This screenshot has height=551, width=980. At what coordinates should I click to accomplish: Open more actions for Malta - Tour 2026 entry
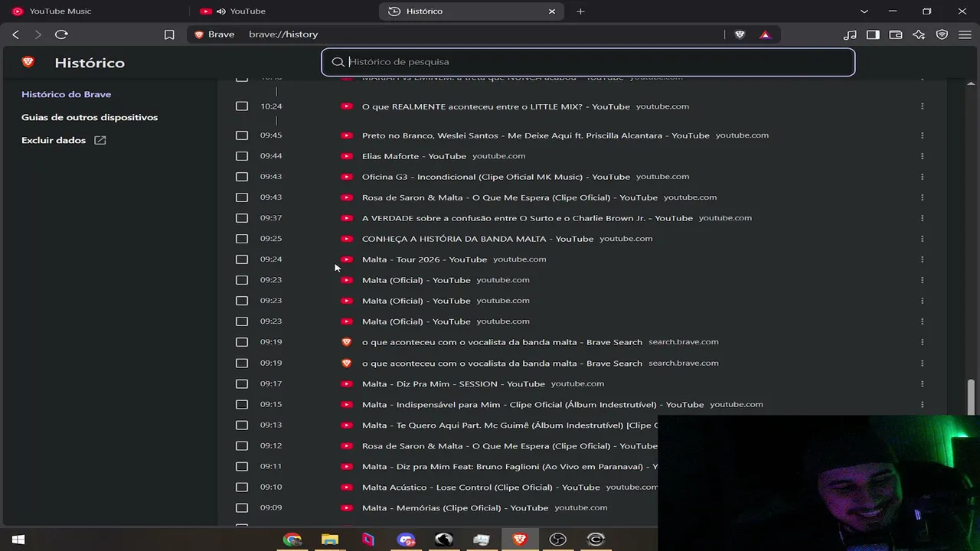[x=922, y=259]
